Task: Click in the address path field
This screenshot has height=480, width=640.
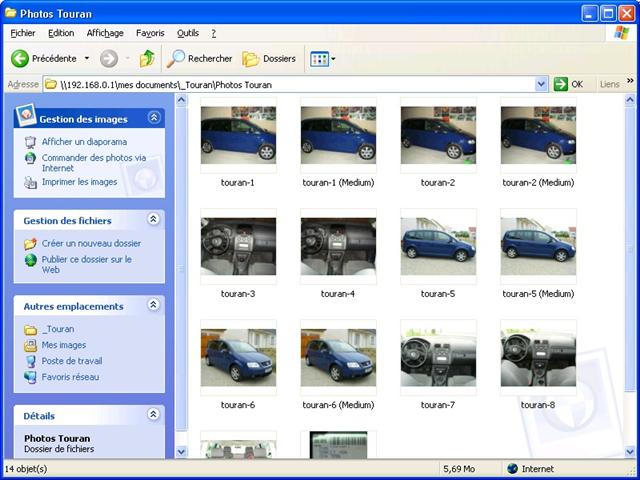Action: pyautogui.click(x=294, y=84)
